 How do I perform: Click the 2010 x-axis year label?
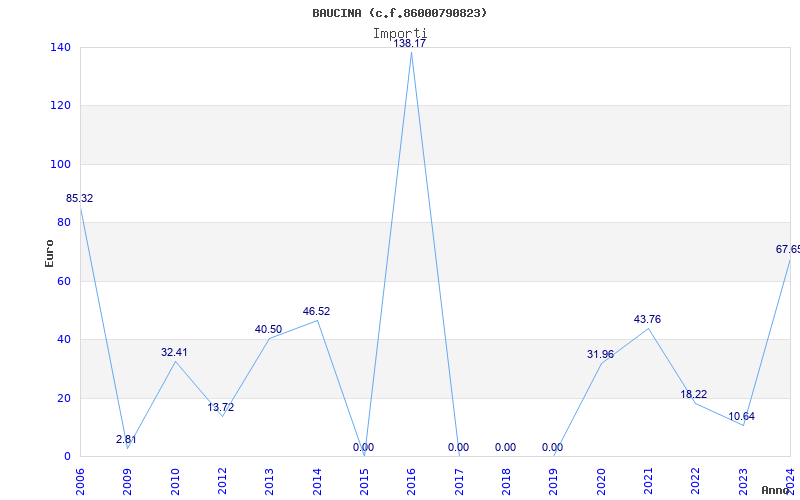(x=175, y=482)
